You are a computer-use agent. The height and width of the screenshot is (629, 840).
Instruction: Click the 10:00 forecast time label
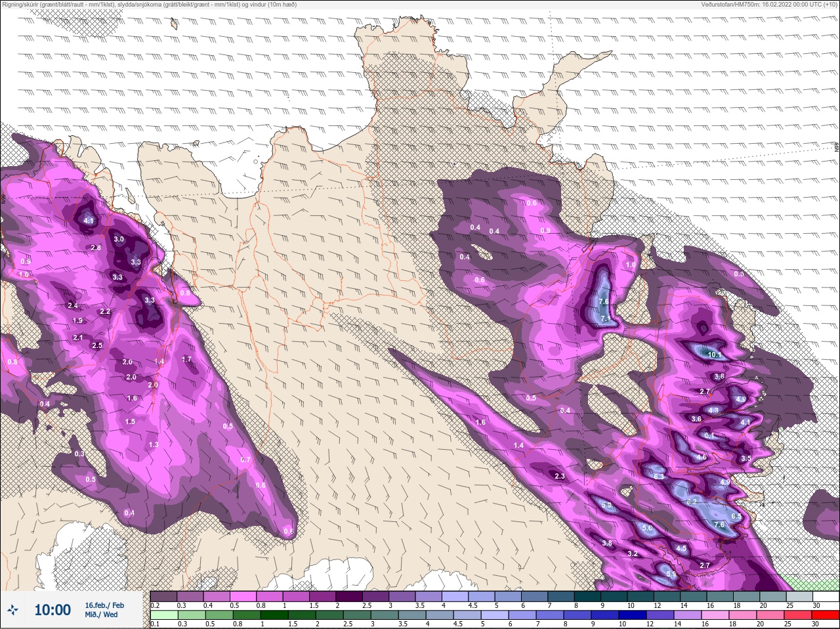pyautogui.click(x=52, y=610)
